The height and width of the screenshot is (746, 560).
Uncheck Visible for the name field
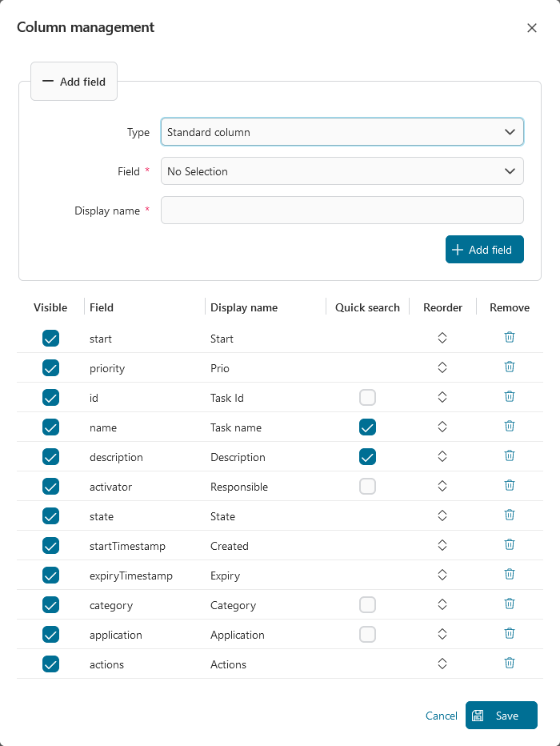click(51, 427)
